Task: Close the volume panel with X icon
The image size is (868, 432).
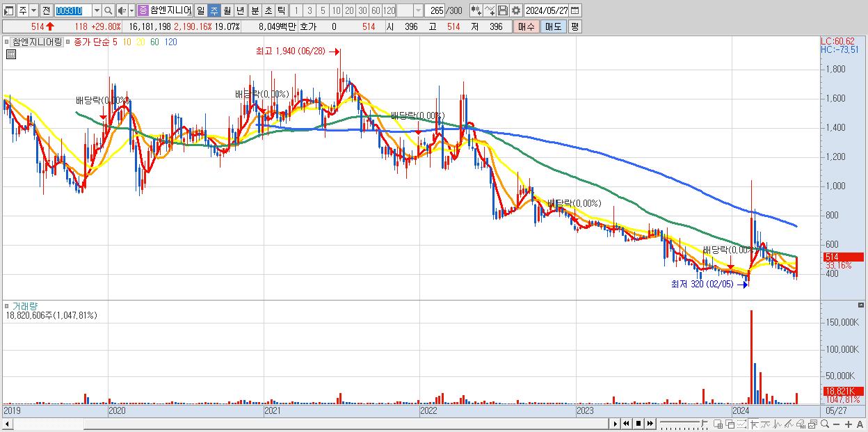Action: point(862,305)
